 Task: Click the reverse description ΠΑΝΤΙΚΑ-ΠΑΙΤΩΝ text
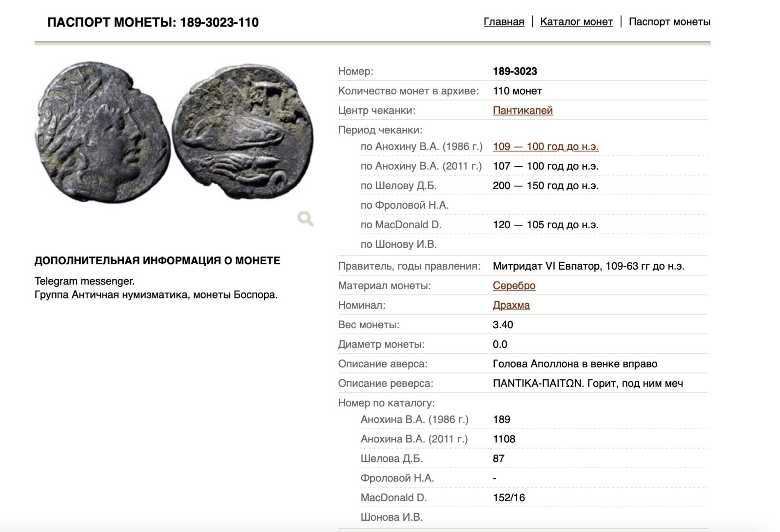click(x=538, y=383)
